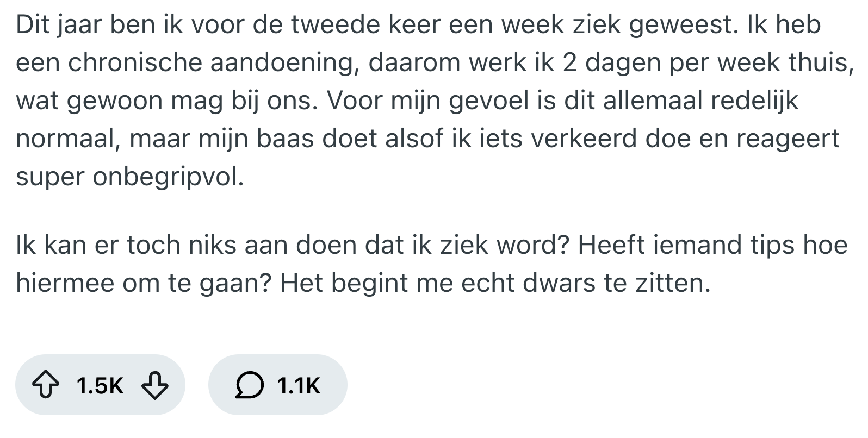Click the phrase "super onbegripvol."
The width and height of the screenshot is (868, 438).
point(129,177)
